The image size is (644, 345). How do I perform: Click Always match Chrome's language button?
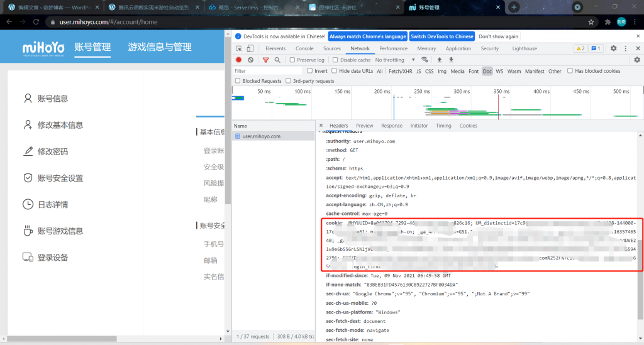pyautogui.click(x=368, y=36)
